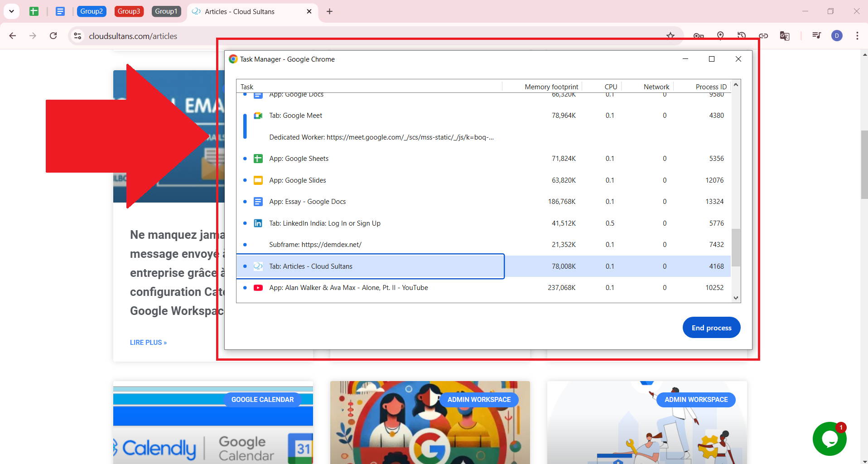The image size is (868, 464).
Task: Sort by CPU column header
Action: coord(602,87)
